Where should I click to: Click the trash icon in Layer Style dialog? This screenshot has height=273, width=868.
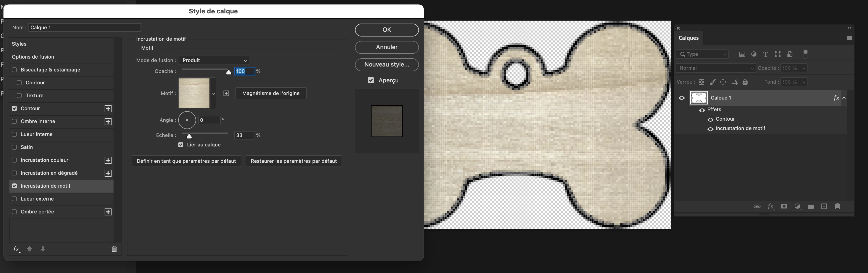tap(114, 249)
